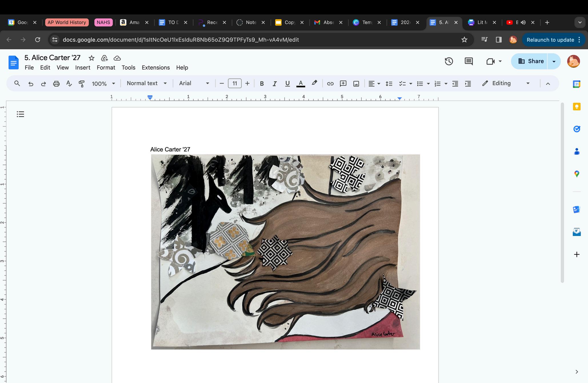588x383 pixels.
Task: Open the comments history icon
Action: pos(469,61)
